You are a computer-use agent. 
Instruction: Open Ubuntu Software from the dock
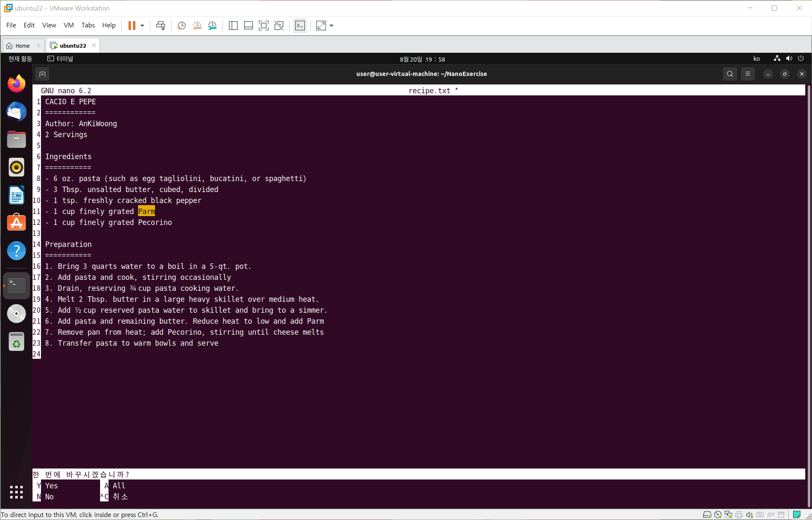click(x=16, y=222)
